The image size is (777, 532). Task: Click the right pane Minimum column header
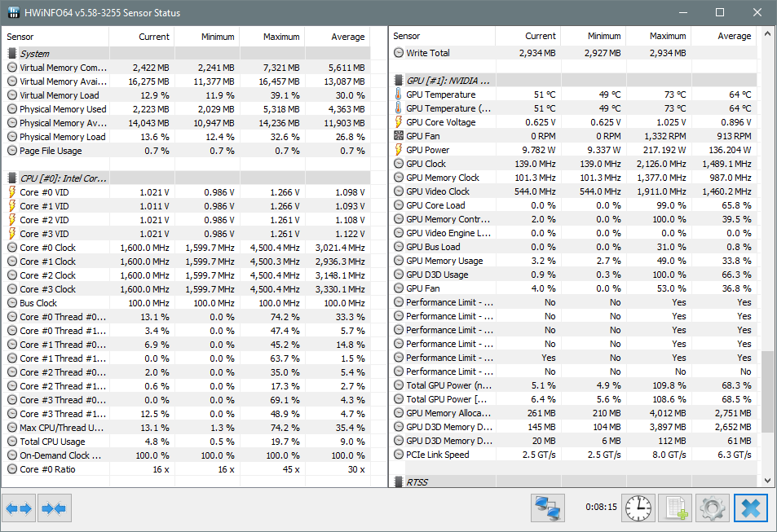pos(594,36)
